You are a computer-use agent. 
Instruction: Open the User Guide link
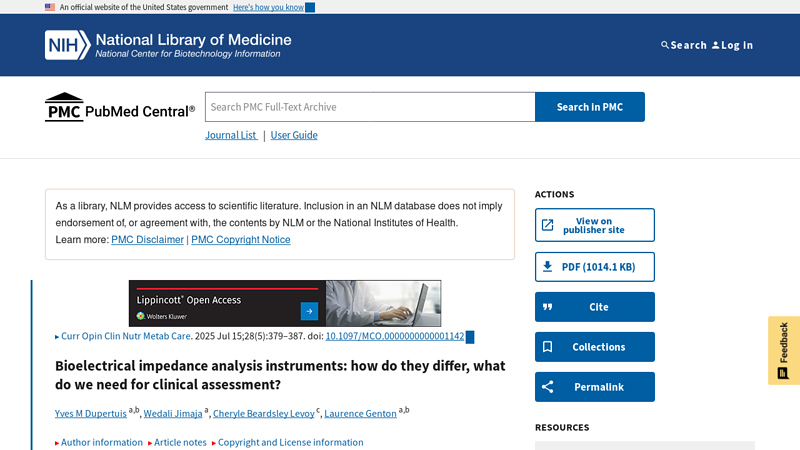coord(294,135)
